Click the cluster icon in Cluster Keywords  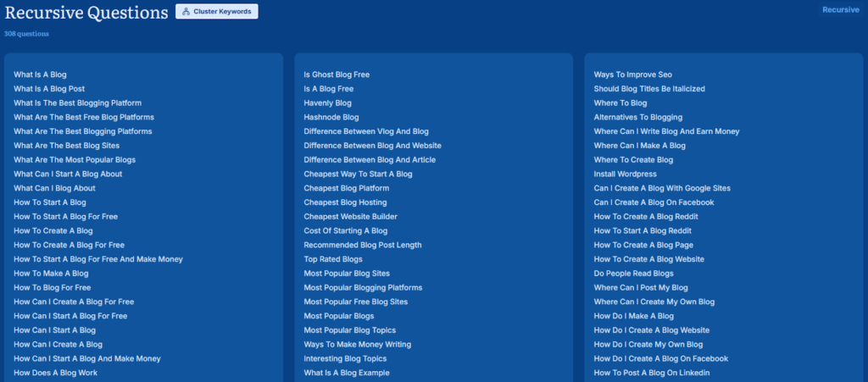point(186,12)
